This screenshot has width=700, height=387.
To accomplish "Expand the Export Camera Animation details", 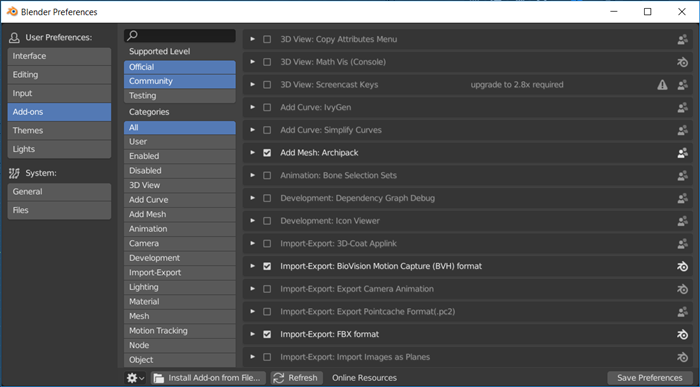I will coord(252,289).
